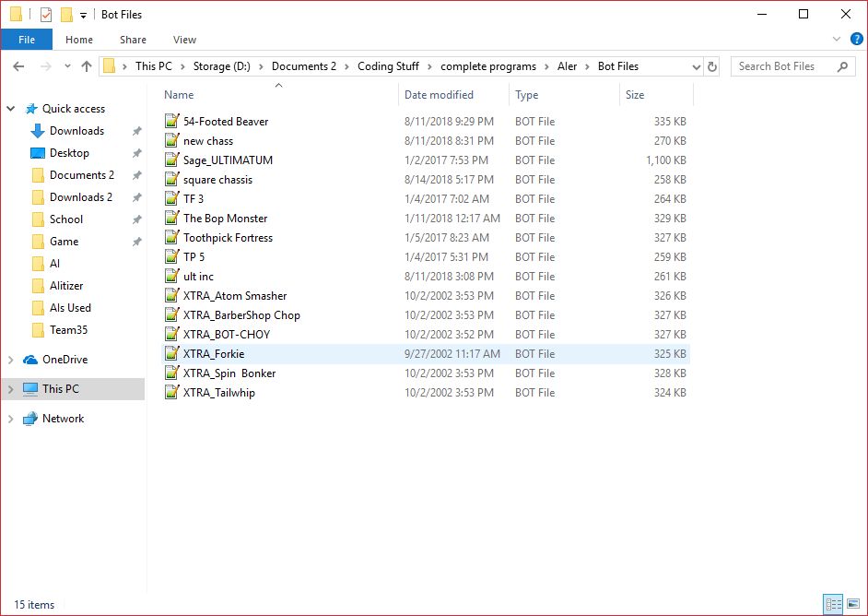Screen dimensions: 868x616
Task: Click the Back navigation arrow
Action: point(18,66)
